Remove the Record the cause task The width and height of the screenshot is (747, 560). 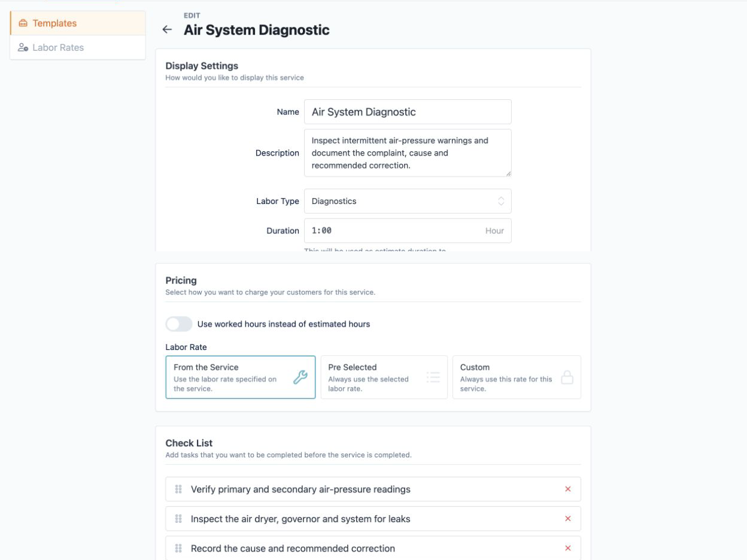pyautogui.click(x=568, y=548)
